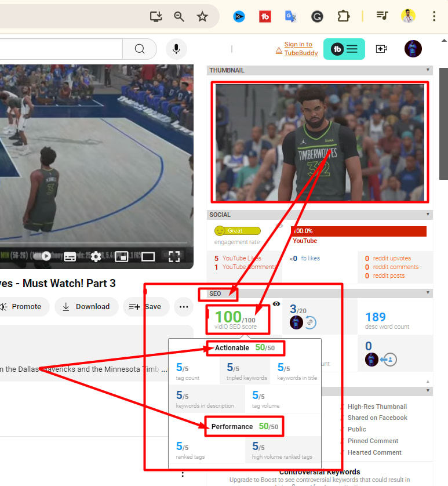Screen dimensions: 448x486
Task: Toggle the eye icon beside the SEO score
Action: pyautogui.click(x=276, y=304)
